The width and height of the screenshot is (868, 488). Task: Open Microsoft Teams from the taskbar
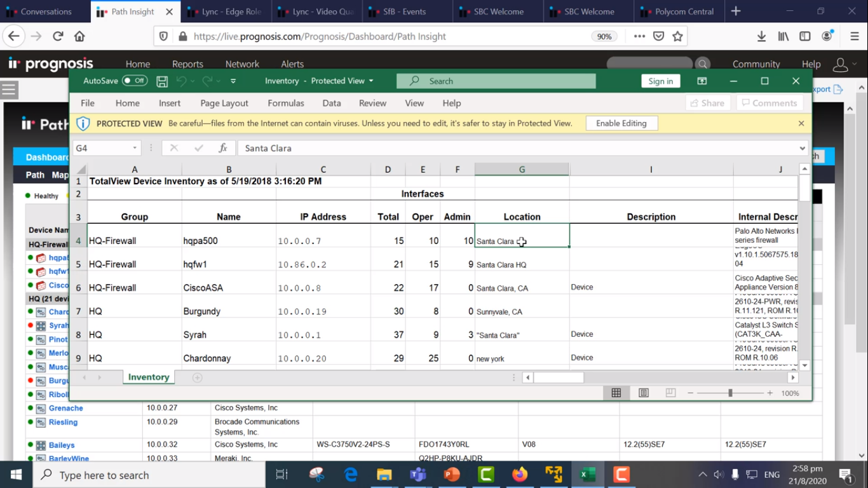[417, 475]
